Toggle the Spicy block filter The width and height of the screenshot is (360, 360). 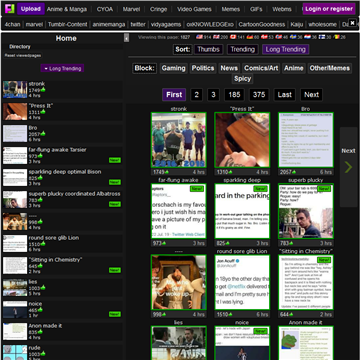click(242, 79)
